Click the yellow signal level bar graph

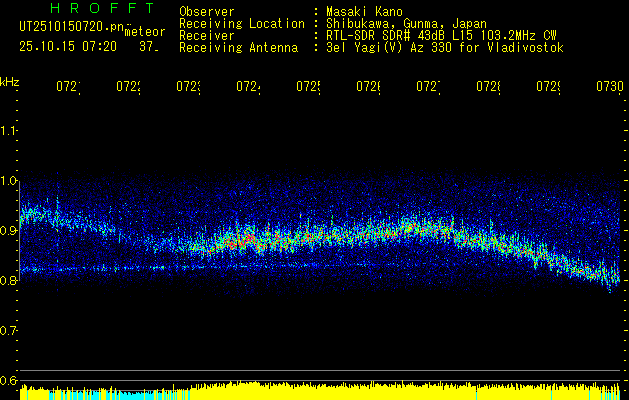click(320, 391)
